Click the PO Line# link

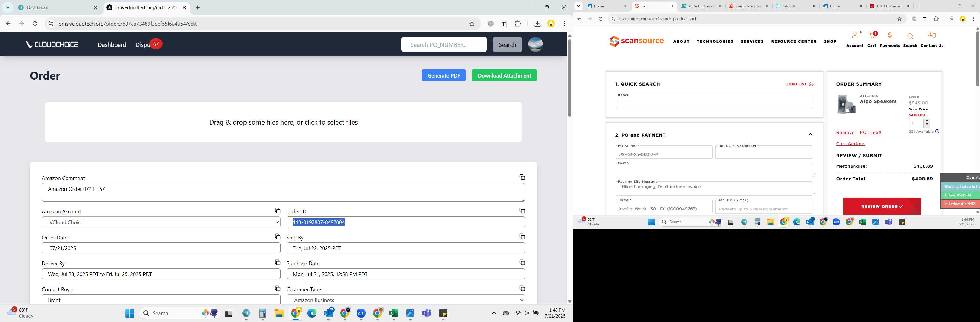pyautogui.click(x=871, y=133)
